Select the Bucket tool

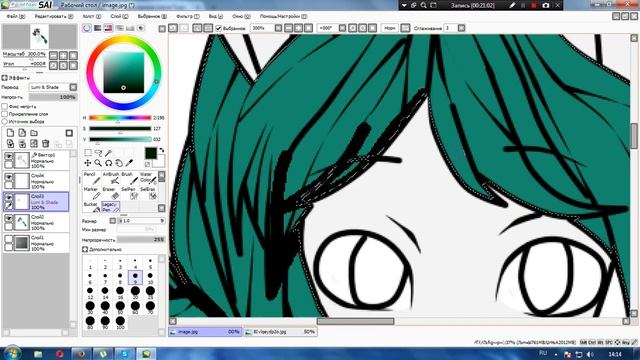point(91,207)
